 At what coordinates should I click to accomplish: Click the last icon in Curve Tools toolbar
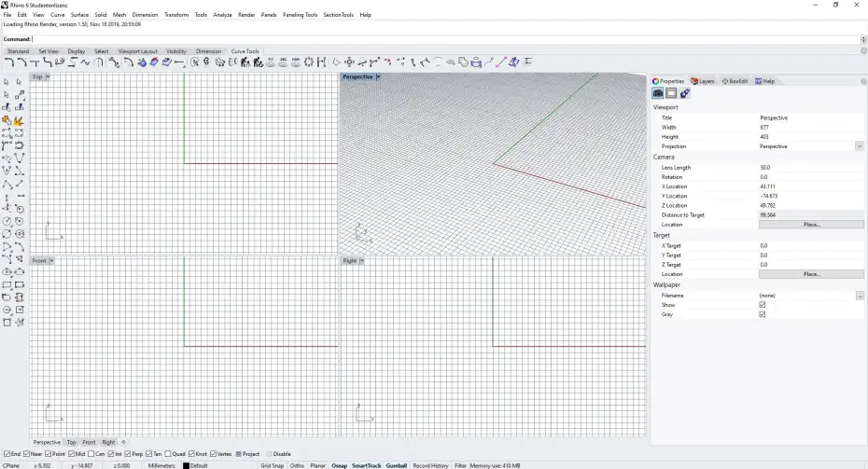coord(527,62)
